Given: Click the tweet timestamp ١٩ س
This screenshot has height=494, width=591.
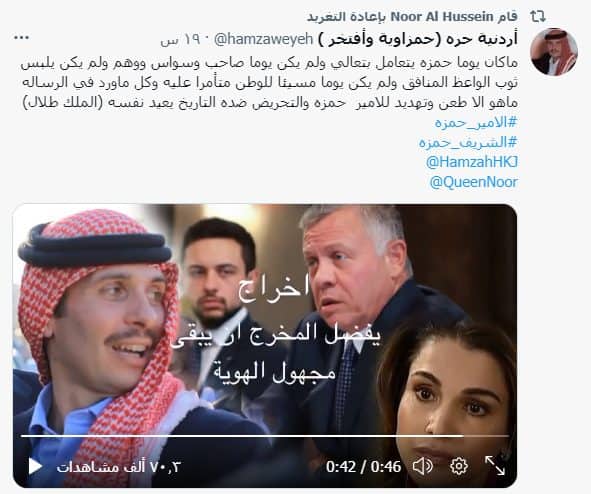Looking at the screenshot, I should pyautogui.click(x=175, y=40).
